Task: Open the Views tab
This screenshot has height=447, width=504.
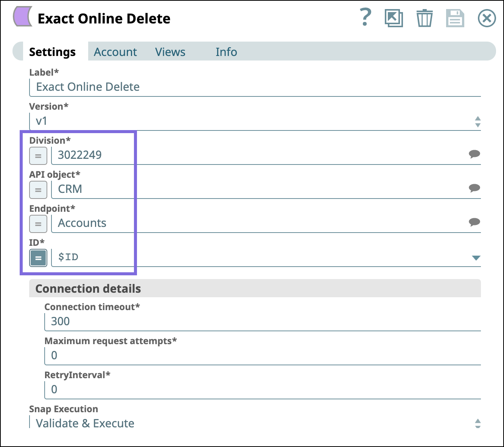Action: pyautogui.click(x=170, y=52)
